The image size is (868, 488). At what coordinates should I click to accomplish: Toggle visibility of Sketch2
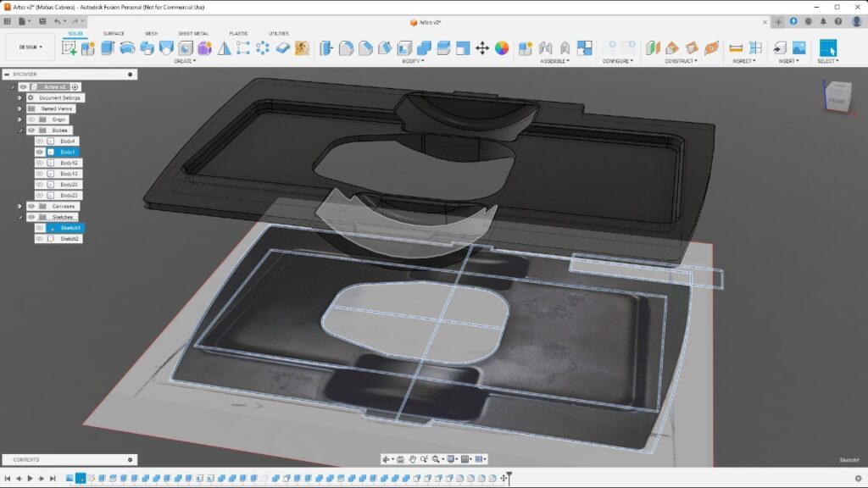point(39,238)
